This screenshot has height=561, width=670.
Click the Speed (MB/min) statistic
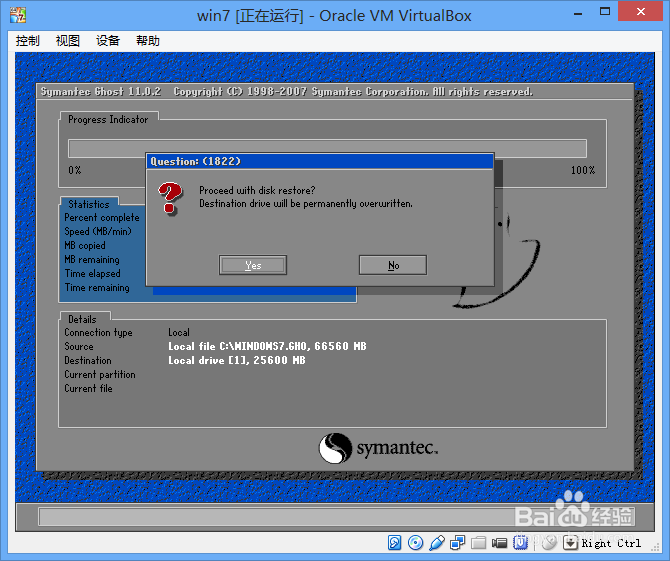[98, 232]
